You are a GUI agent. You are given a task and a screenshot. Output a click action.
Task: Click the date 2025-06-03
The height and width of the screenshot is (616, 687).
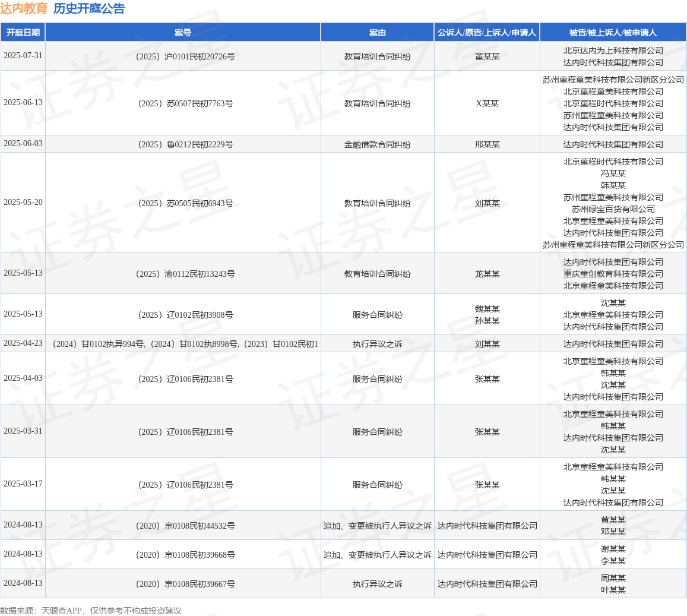click(x=23, y=143)
